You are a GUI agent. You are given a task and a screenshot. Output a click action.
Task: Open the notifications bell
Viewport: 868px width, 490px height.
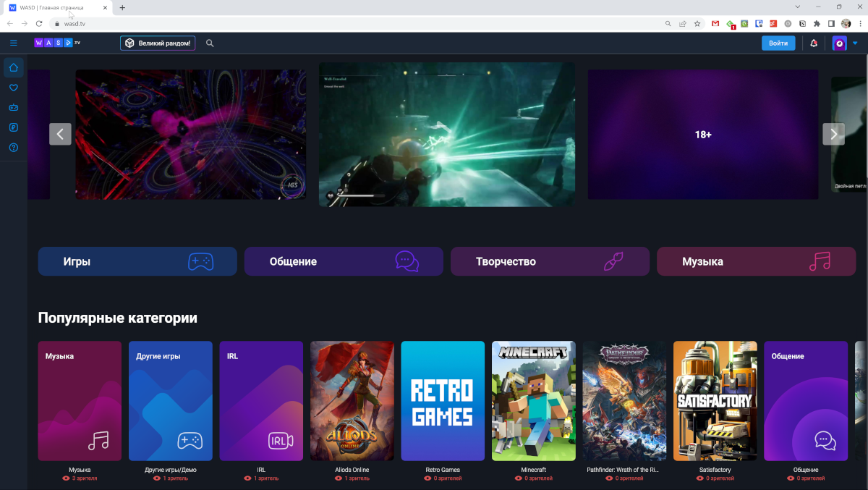[814, 43]
